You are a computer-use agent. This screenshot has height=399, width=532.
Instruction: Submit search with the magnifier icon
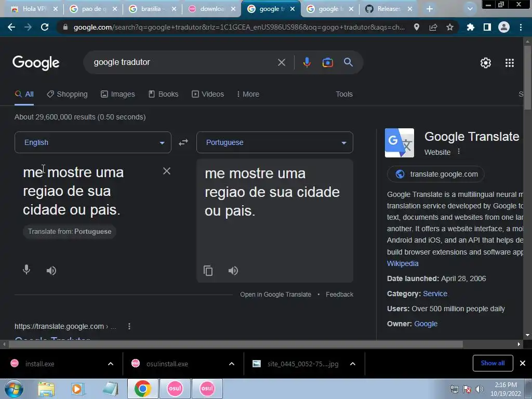(x=349, y=62)
